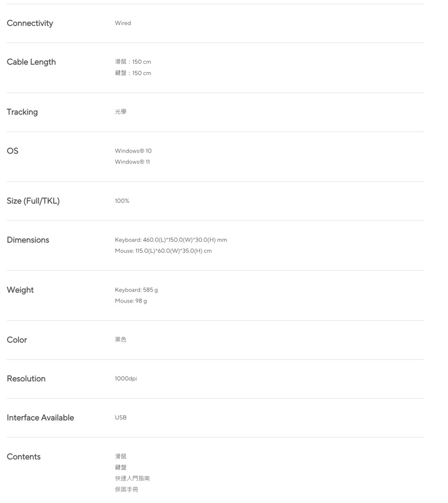This screenshot has height=503, width=448.
Task: Click the Weight row label
Action: point(20,290)
